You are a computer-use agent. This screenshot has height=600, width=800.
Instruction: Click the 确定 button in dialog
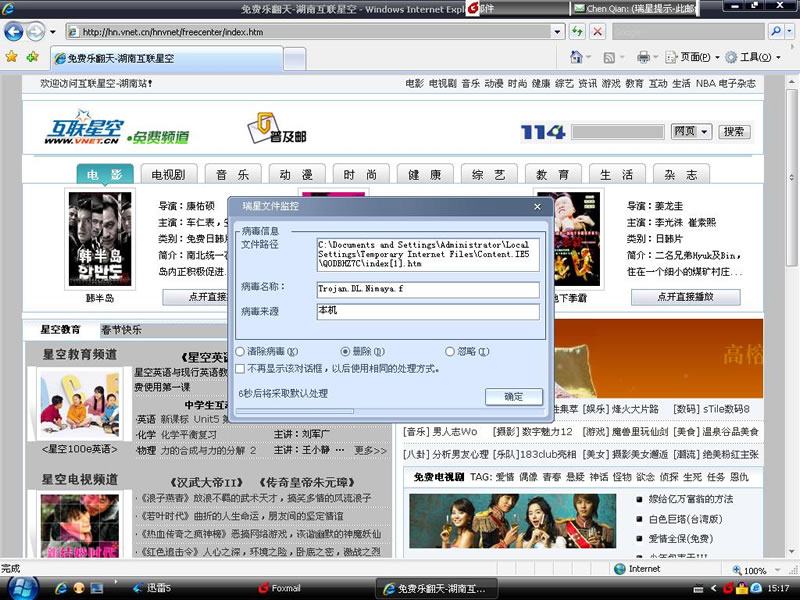coord(513,397)
